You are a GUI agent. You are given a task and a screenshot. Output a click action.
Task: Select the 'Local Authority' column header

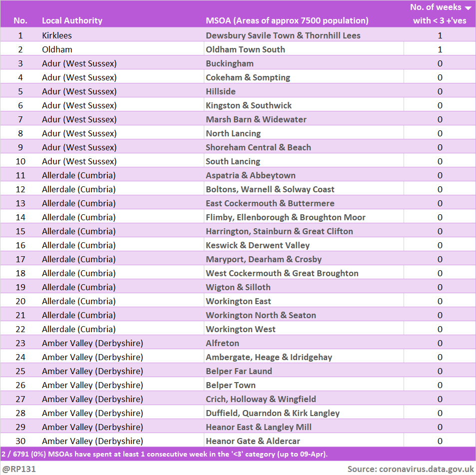coord(72,20)
